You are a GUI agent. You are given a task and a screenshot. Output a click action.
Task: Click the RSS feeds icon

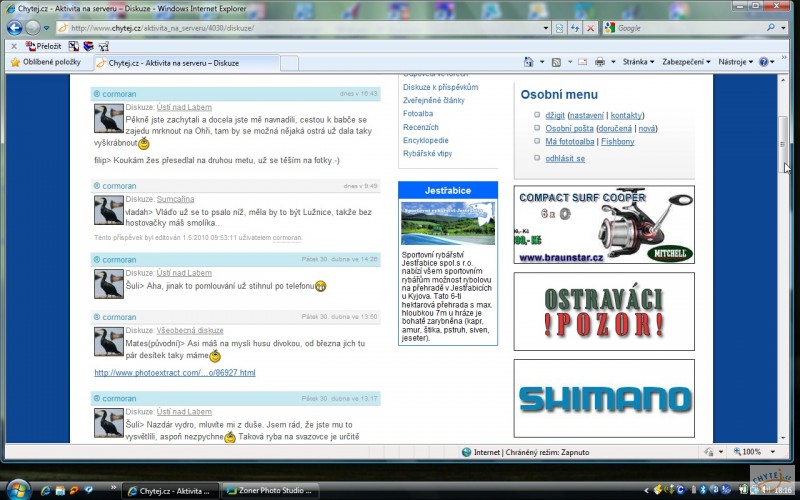tap(557, 62)
